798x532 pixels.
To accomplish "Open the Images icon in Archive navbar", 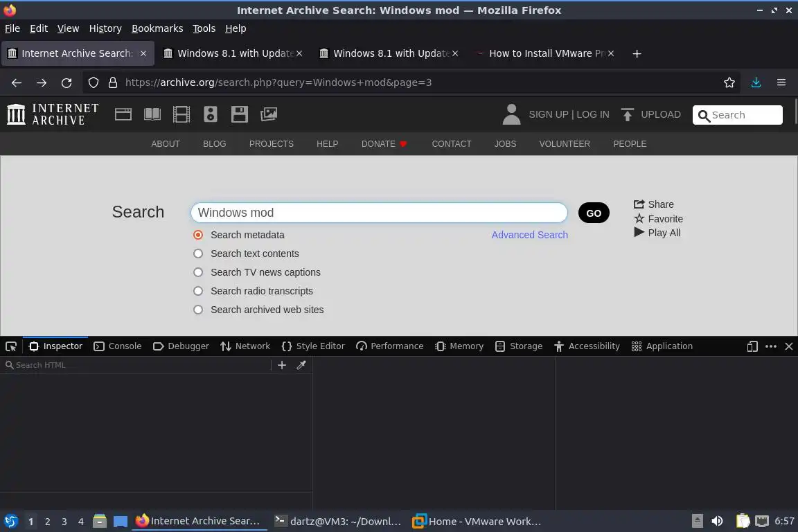I will click(x=269, y=114).
